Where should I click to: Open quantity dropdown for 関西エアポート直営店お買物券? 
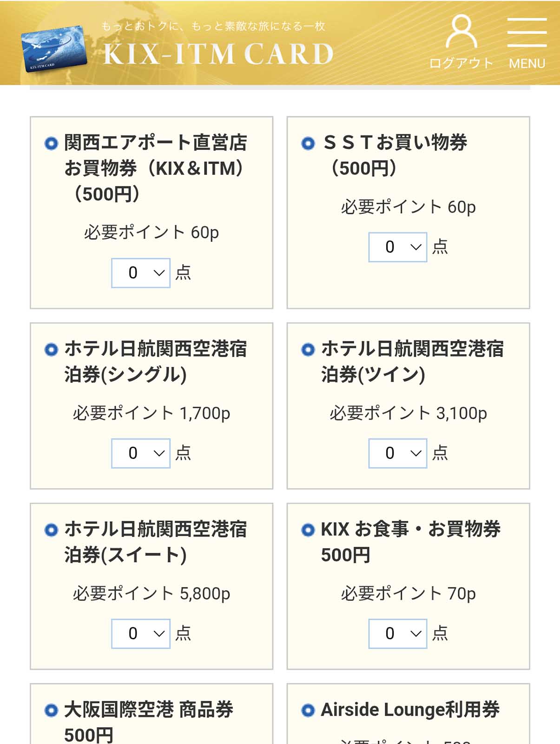point(141,273)
